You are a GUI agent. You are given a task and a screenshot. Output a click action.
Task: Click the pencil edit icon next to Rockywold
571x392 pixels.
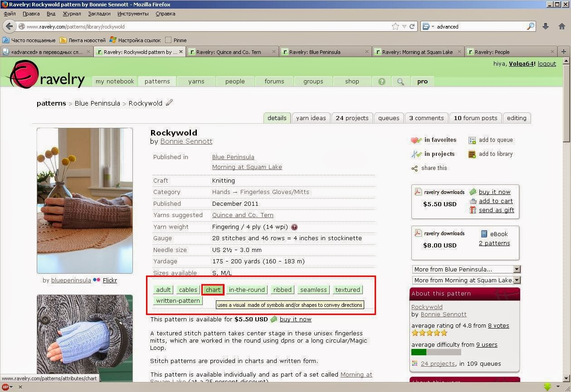pos(169,102)
